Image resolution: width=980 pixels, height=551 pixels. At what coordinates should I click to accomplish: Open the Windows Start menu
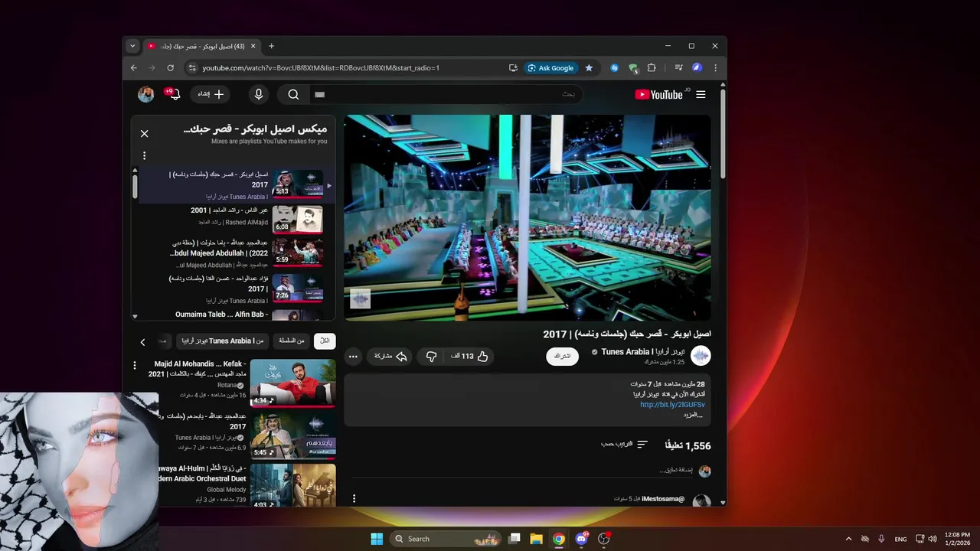tap(377, 539)
